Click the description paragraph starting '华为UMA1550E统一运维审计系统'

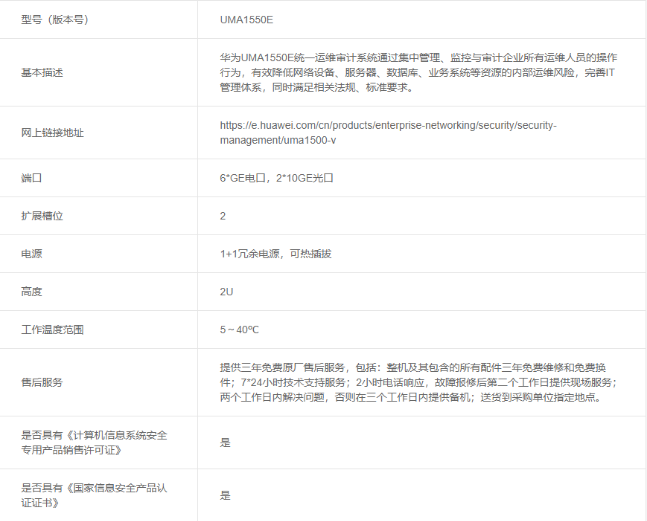coord(418,73)
